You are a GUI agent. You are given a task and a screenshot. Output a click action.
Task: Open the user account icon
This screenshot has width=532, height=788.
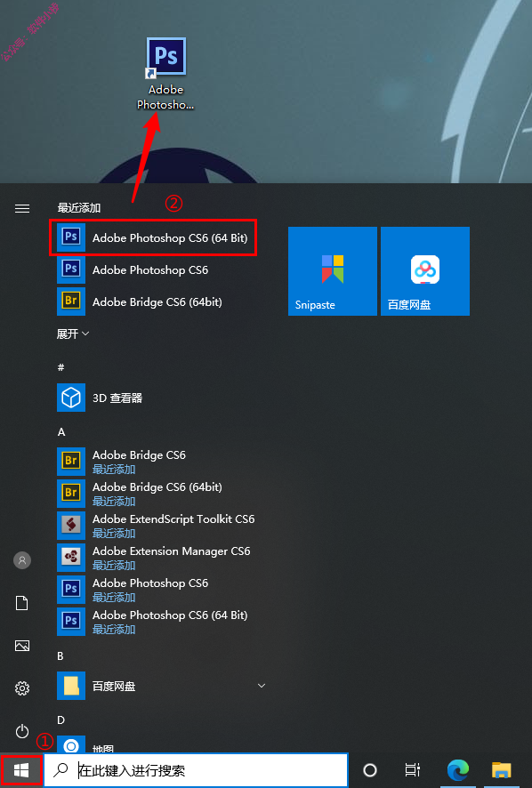point(22,559)
